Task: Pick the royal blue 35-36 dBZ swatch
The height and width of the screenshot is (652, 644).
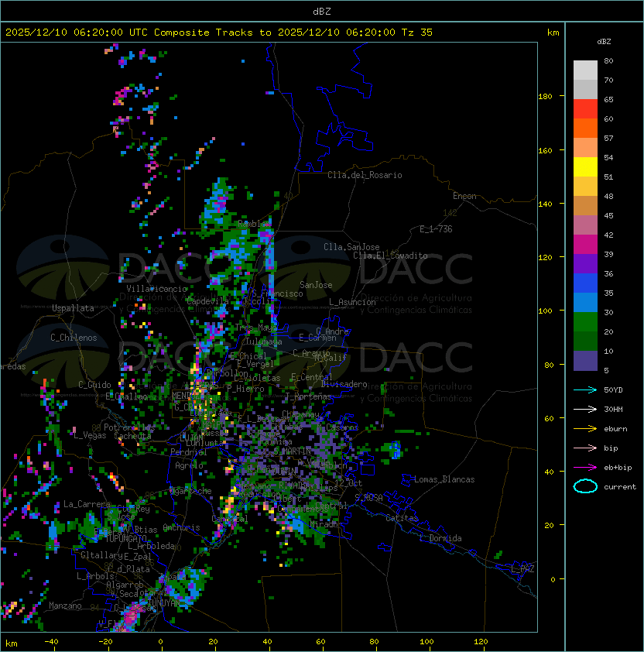Action: pyautogui.click(x=585, y=283)
